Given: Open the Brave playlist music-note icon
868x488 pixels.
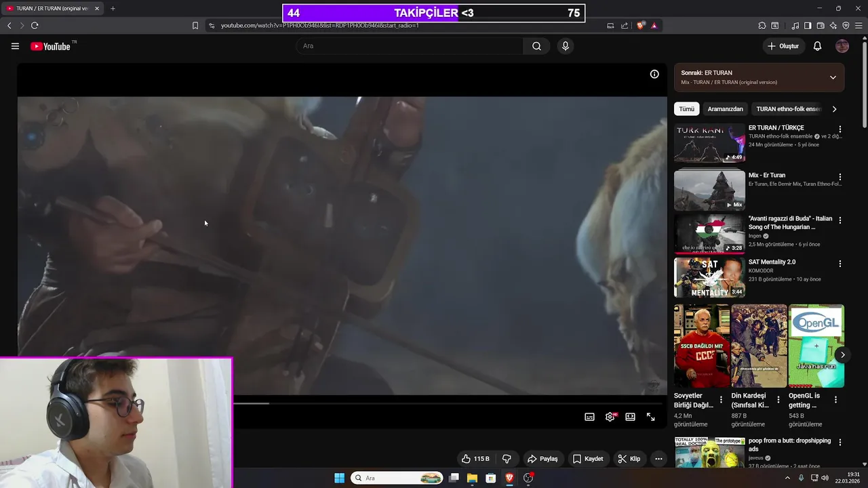Looking at the screenshot, I should click(x=795, y=26).
